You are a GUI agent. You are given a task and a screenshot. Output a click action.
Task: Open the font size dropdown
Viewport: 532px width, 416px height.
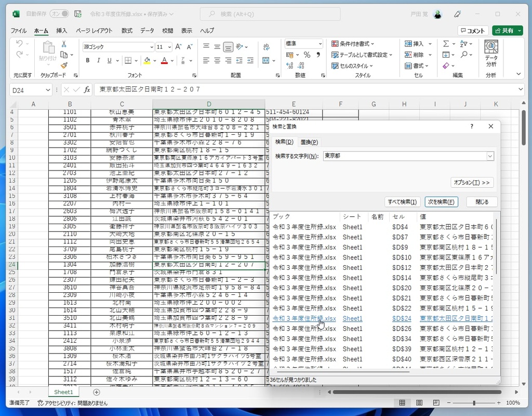(169, 47)
